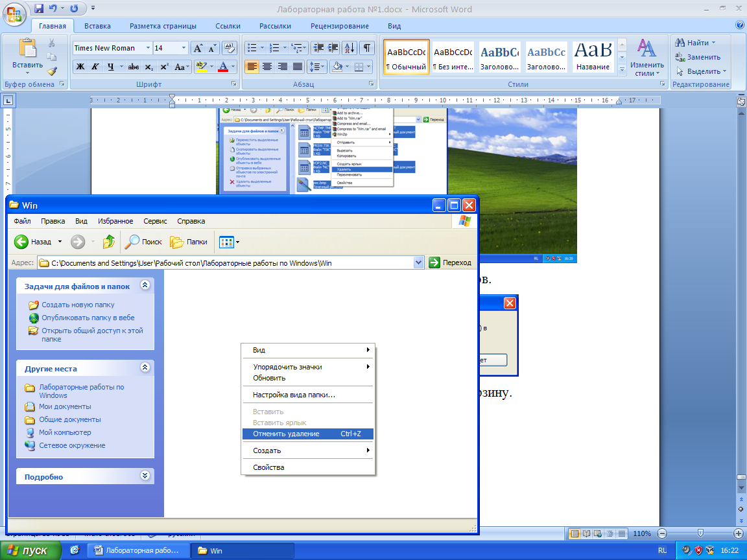This screenshot has height=560, width=747.
Task: Toggle italic (К) formatting
Action: (x=95, y=67)
